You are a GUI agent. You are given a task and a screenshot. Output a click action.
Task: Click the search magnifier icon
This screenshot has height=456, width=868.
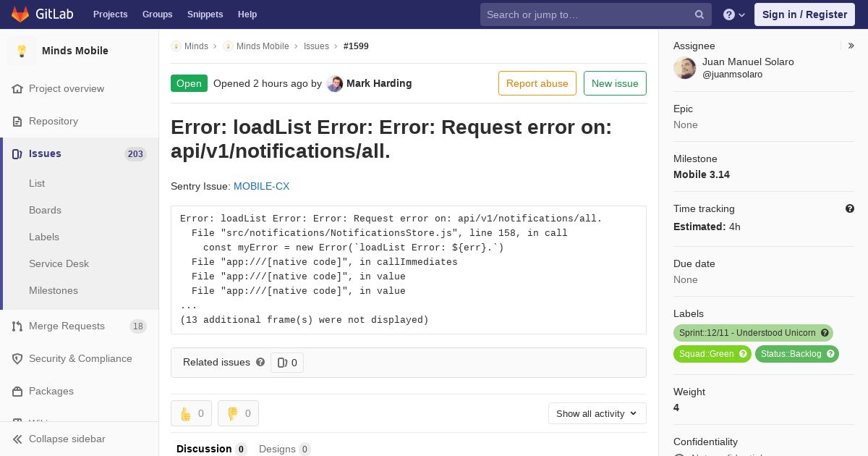[699, 14]
